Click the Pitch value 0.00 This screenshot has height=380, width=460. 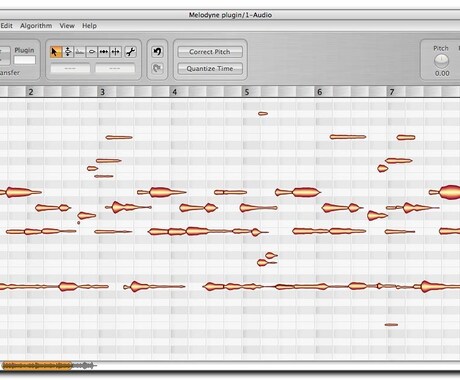click(442, 73)
